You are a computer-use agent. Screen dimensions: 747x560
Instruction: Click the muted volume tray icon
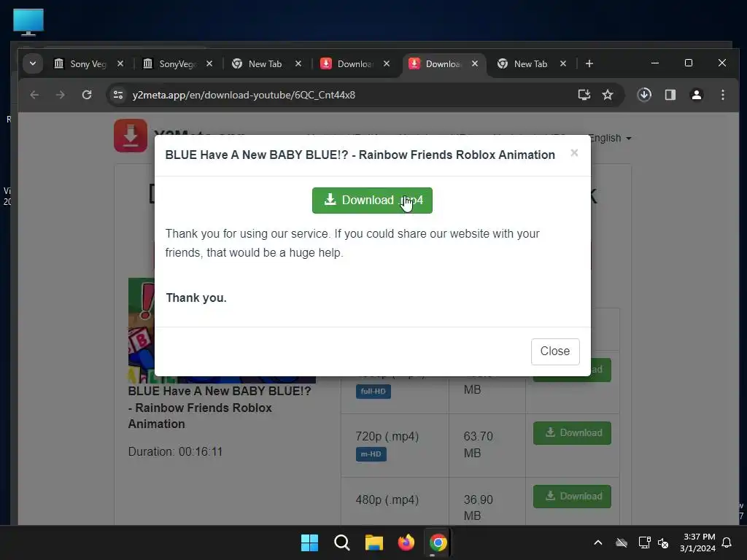coord(662,542)
